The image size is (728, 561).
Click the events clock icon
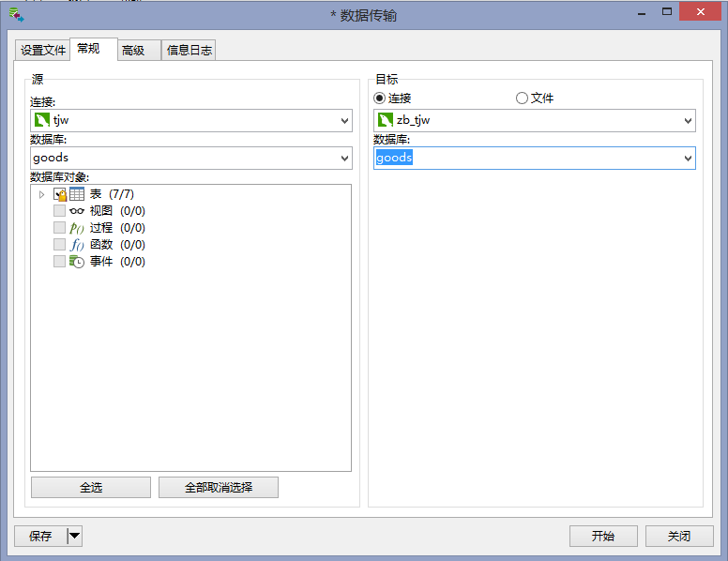coord(77,262)
